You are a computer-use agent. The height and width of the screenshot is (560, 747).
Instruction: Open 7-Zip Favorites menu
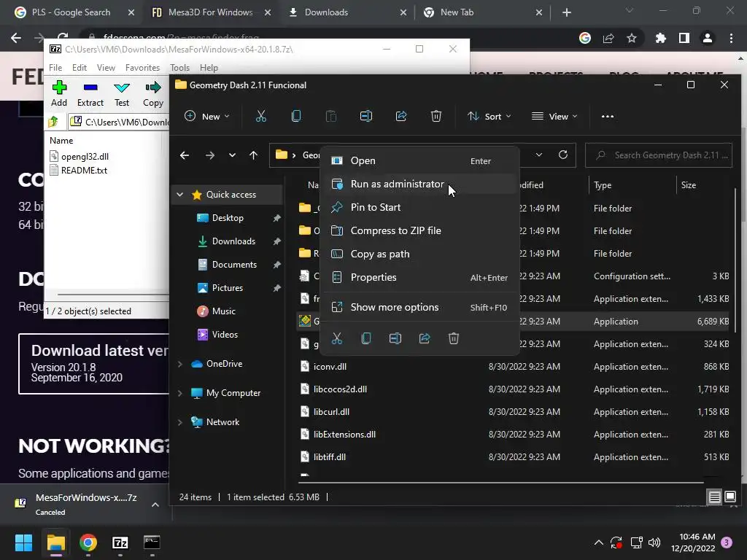click(142, 68)
